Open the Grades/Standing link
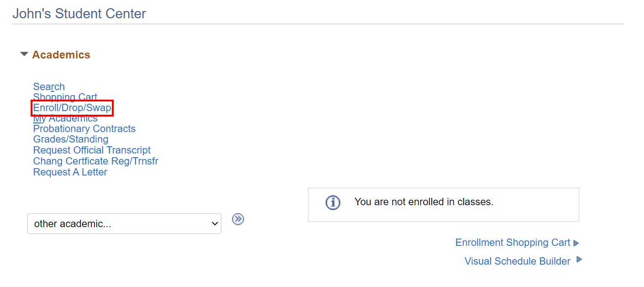Screen dimensions: 644x287 pyautogui.click(x=71, y=139)
